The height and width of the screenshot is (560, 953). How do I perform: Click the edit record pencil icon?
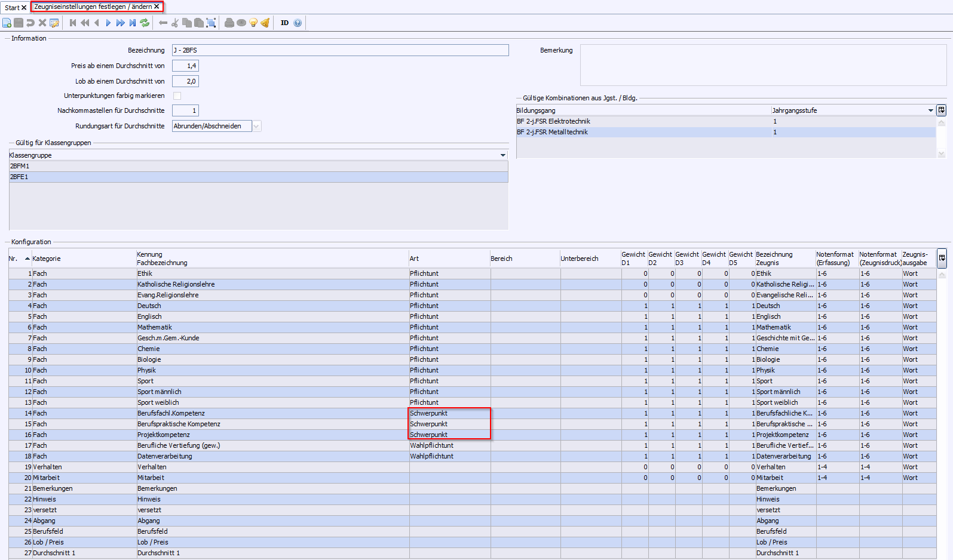(54, 23)
